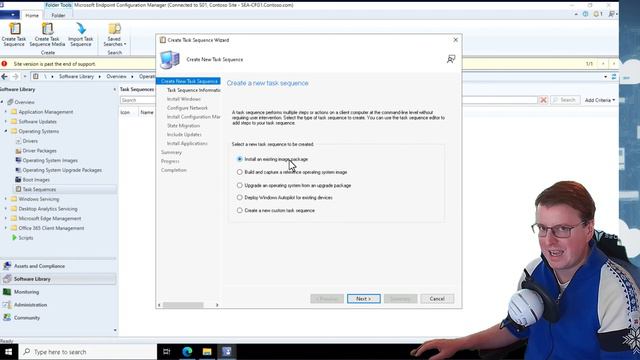This screenshot has width=640, height=360.
Task: Click Software Updates folder icon
Action: click(x=14, y=122)
